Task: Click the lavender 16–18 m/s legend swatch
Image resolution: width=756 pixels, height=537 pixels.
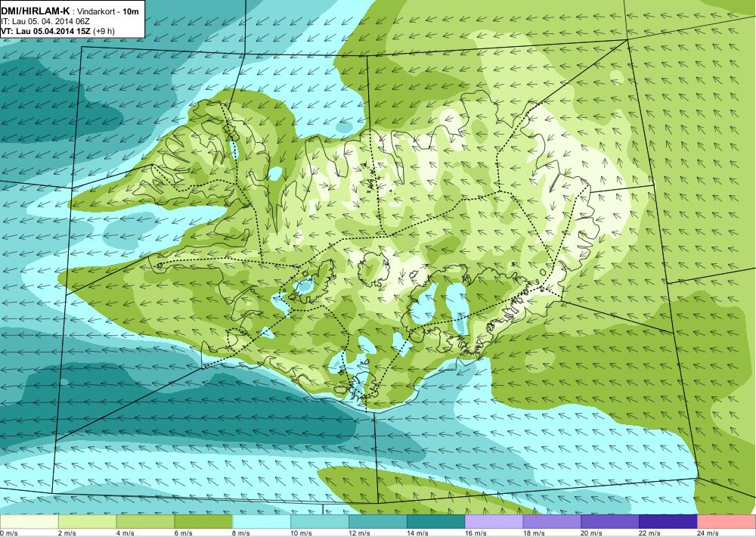Action: coord(494,522)
